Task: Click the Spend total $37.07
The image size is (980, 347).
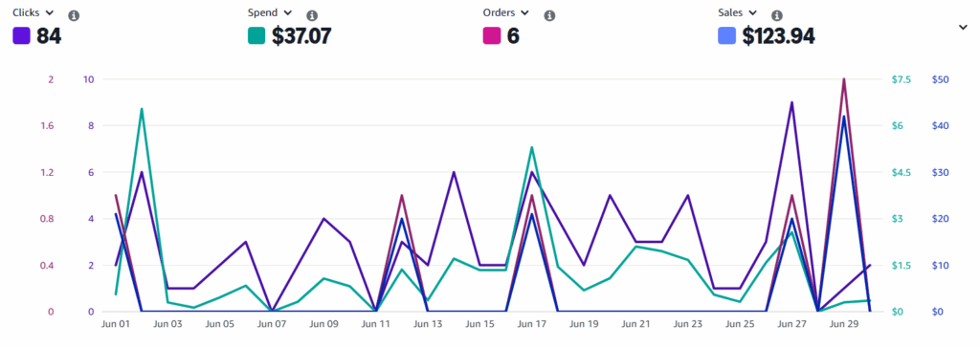Action: click(x=301, y=36)
